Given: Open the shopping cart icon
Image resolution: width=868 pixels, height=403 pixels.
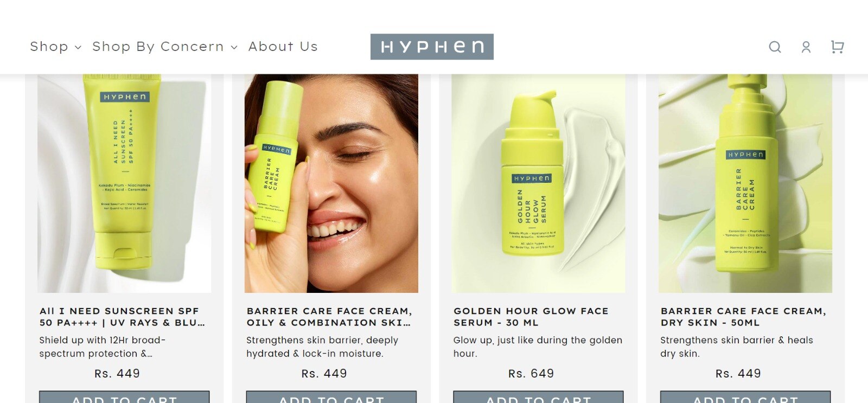Looking at the screenshot, I should tap(838, 47).
